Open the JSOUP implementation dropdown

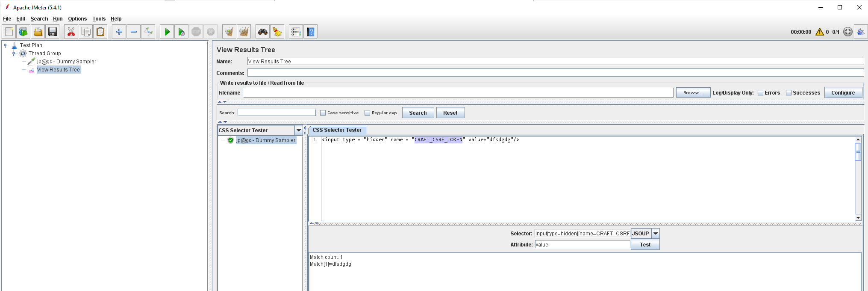[x=656, y=234]
